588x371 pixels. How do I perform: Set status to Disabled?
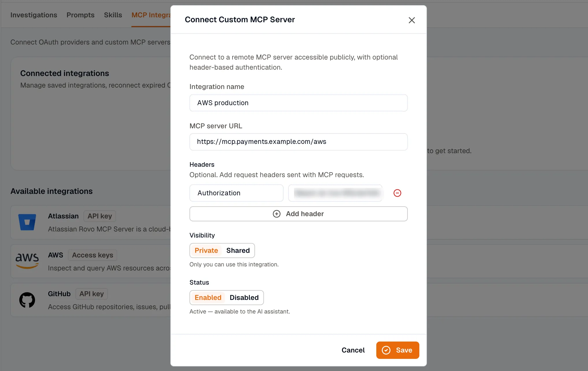pyautogui.click(x=244, y=298)
